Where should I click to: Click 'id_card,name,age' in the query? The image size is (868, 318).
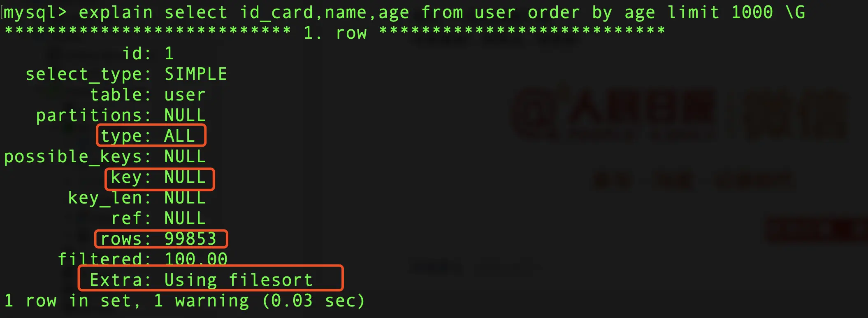[x=325, y=13]
